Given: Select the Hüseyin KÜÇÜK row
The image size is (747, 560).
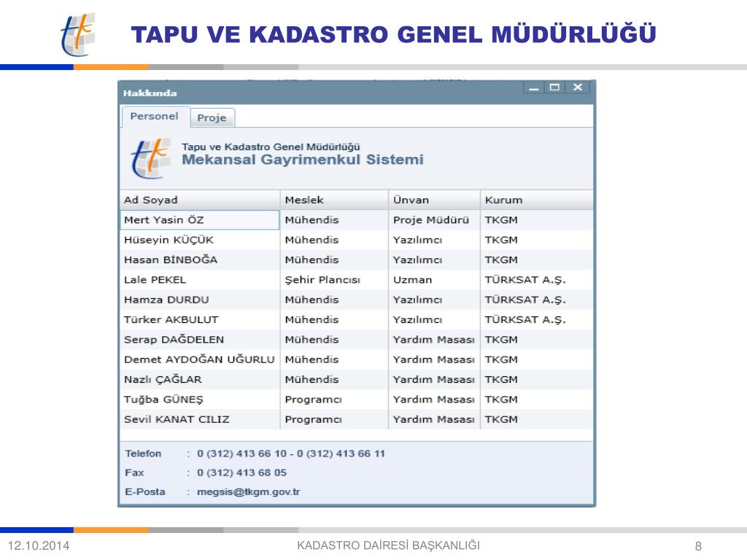Looking at the screenshot, I should (356, 240).
